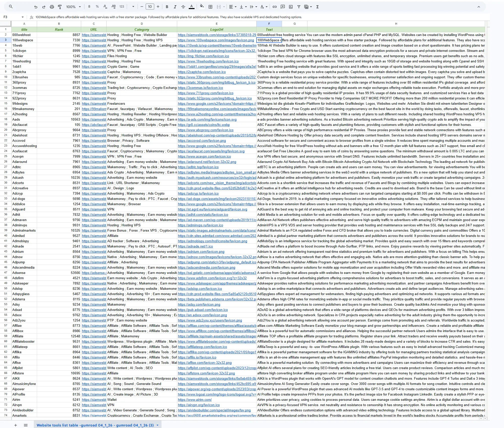Screen dimensions: 504x428
Task: Select the Airtm category cell Wallet
Action: pyautogui.click(x=142, y=400)
